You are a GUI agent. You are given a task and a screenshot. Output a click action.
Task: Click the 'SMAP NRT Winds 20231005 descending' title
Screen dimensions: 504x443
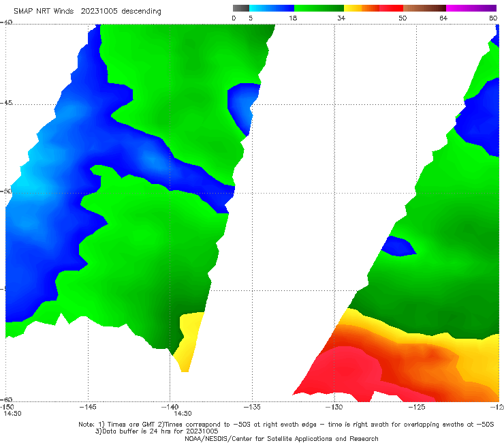pyautogui.click(x=87, y=12)
